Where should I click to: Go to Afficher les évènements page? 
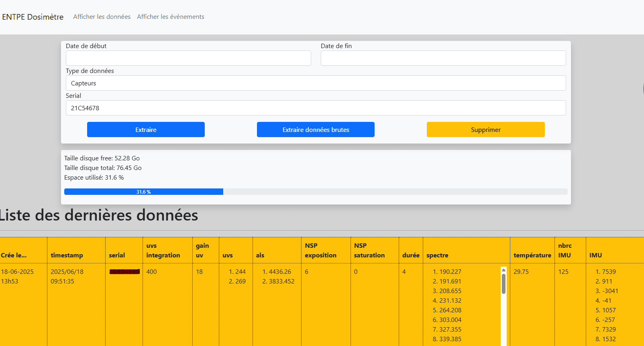tap(171, 17)
